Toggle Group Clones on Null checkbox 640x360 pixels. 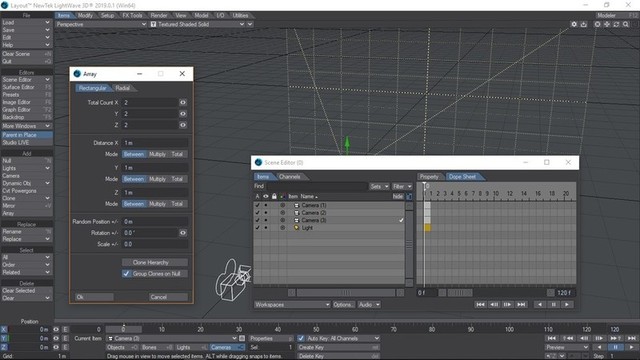point(126,274)
